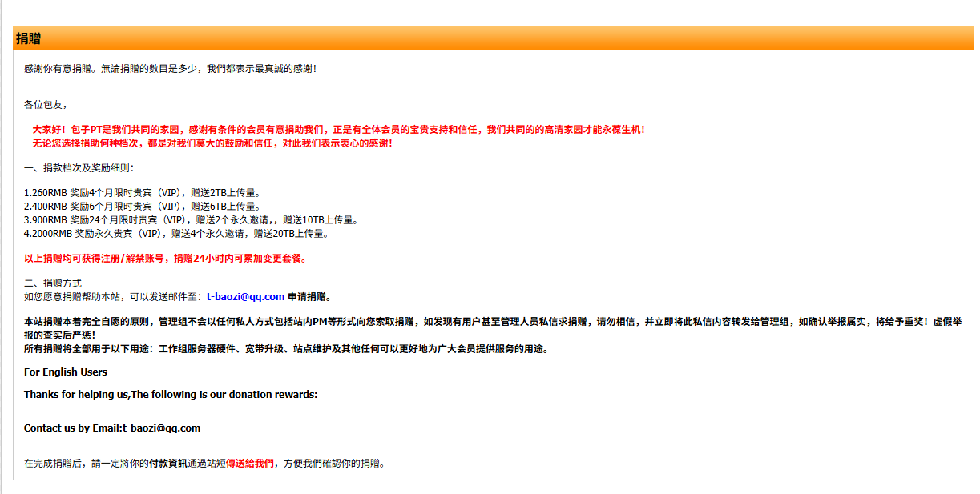
Task: Select the 400RMB donation tier line
Action: pos(143,207)
